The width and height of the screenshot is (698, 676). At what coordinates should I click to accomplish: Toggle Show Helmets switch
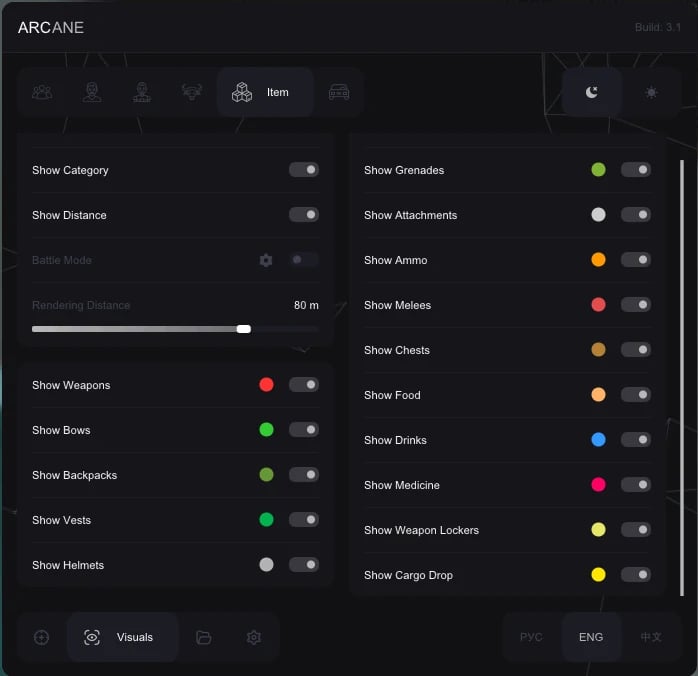pos(304,565)
